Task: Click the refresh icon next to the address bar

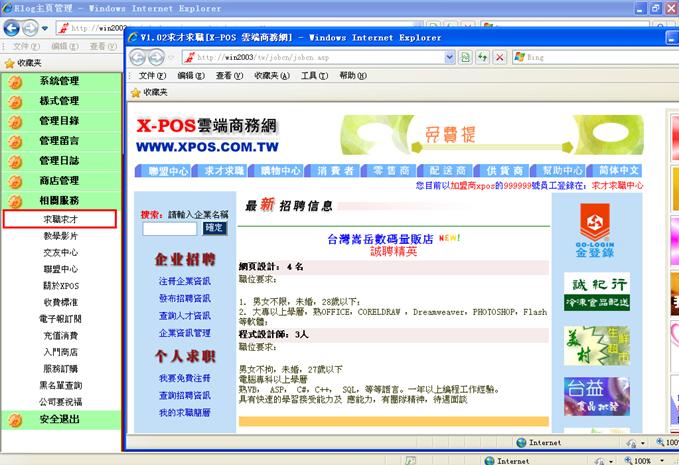Action: click(x=481, y=57)
